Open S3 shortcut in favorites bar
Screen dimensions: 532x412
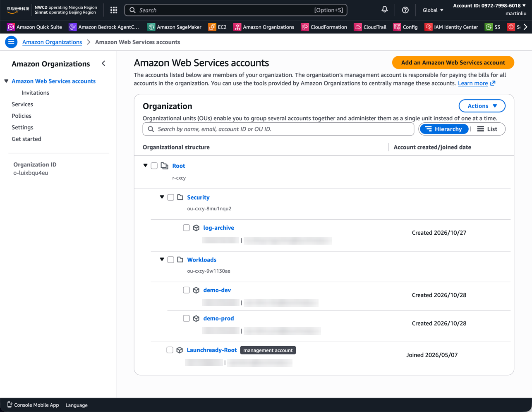(x=493, y=27)
